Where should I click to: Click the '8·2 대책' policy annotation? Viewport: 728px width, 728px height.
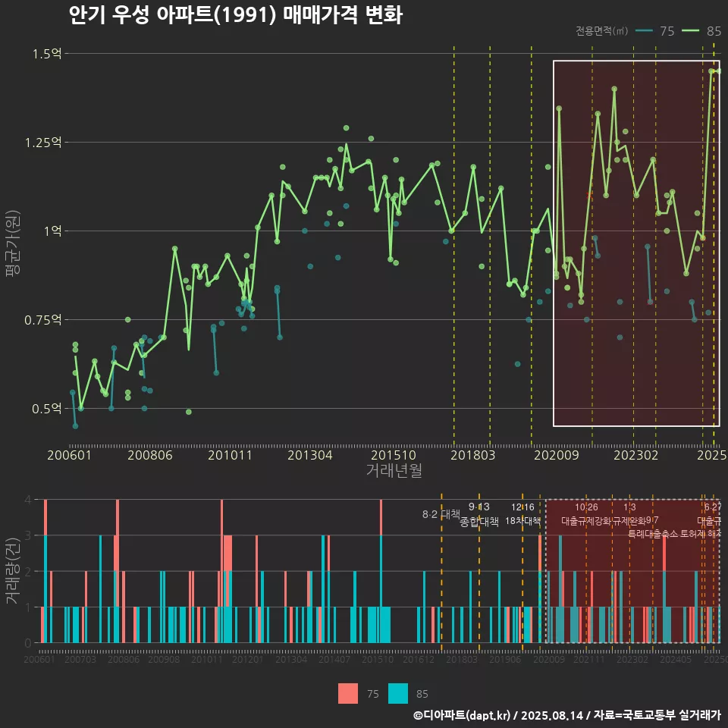441,514
